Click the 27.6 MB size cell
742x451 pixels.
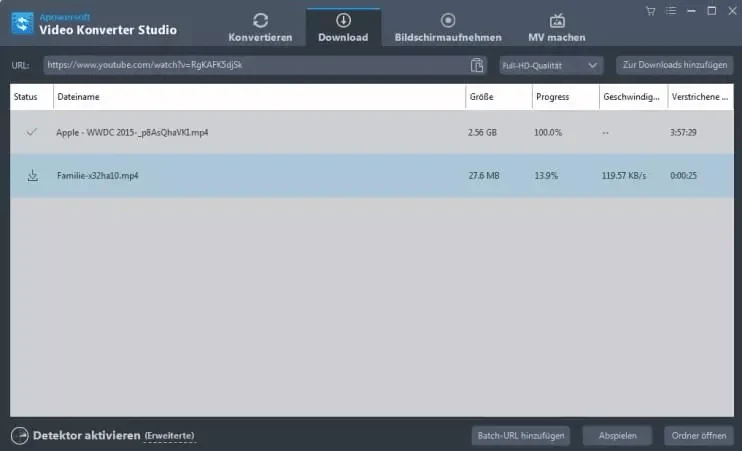pyautogui.click(x=484, y=176)
